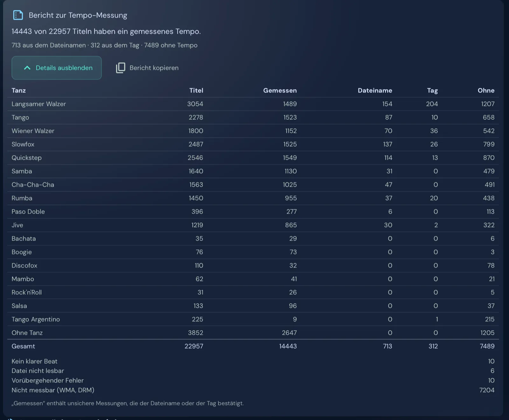Click the Gesamt totals row
Image resolution: width=509 pixels, height=420 pixels.
(x=253, y=346)
